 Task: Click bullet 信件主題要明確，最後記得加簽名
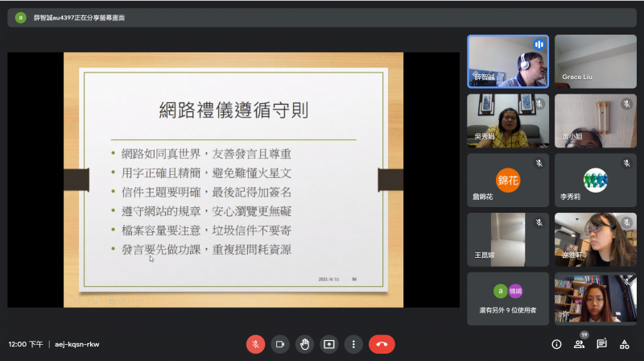pyautogui.click(x=206, y=192)
